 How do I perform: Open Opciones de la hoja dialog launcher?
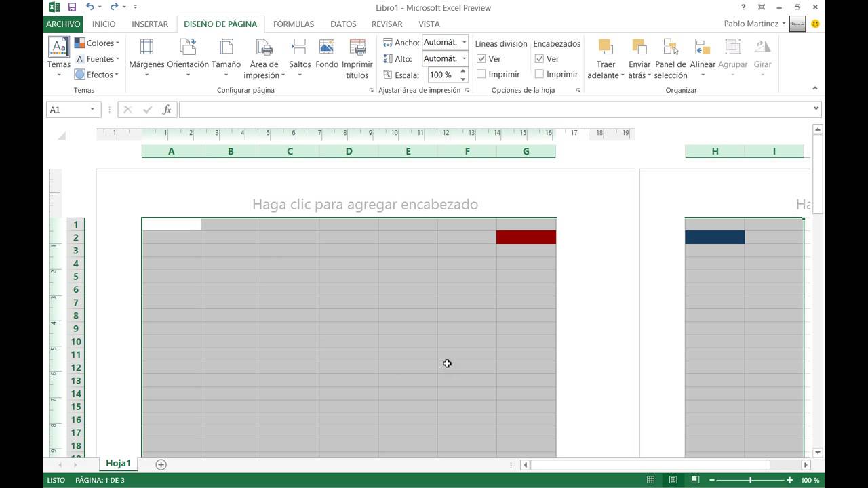point(578,90)
